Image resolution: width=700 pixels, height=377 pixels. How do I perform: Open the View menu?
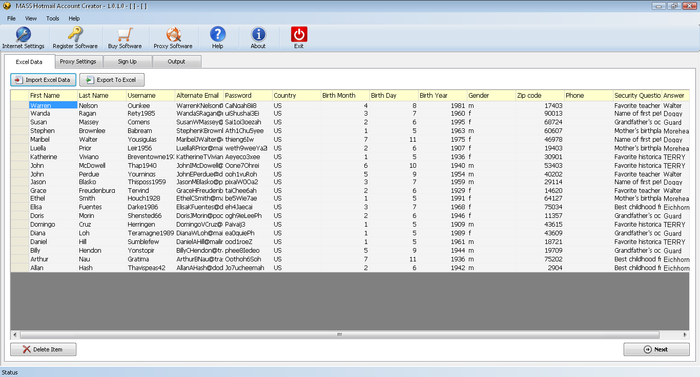coord(31,18)
